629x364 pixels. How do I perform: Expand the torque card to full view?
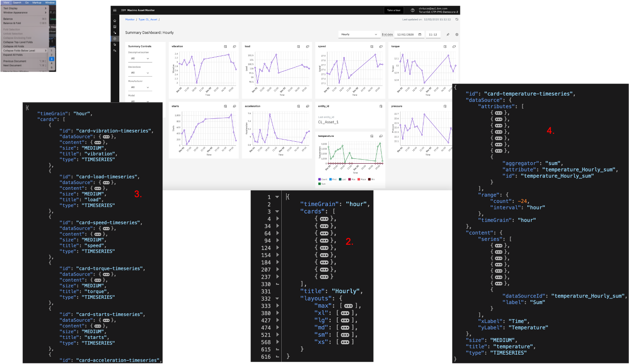tap(454, 46)
